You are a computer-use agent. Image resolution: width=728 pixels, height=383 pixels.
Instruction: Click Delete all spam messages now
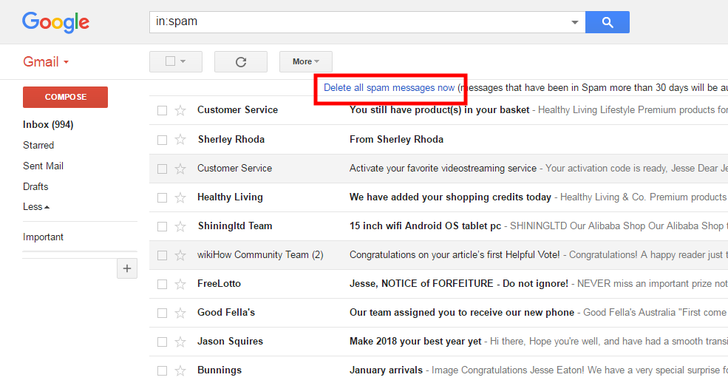tap(389, 88)
